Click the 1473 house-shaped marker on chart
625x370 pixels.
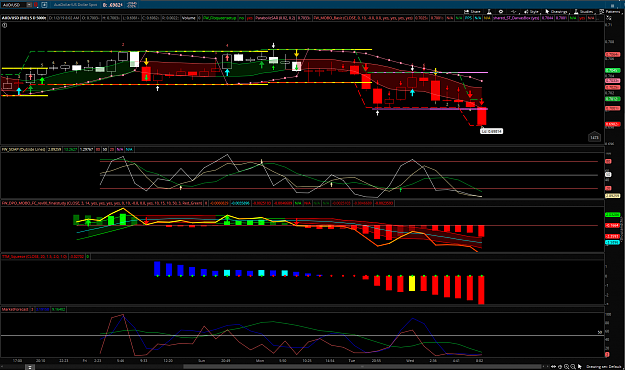tap(594, 137)
